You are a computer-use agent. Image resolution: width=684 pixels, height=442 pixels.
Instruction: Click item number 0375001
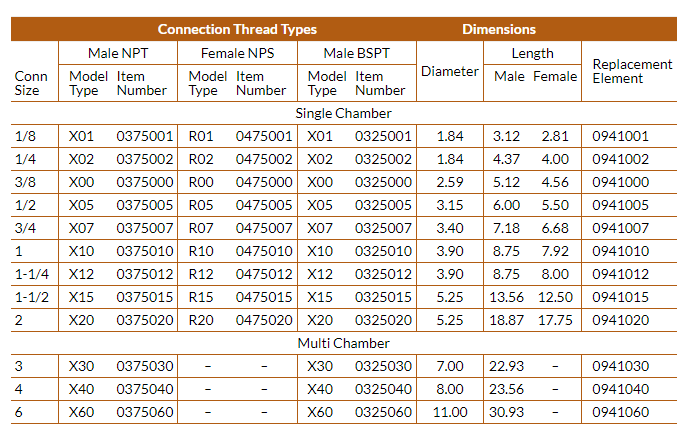click(x=145, y=136)
